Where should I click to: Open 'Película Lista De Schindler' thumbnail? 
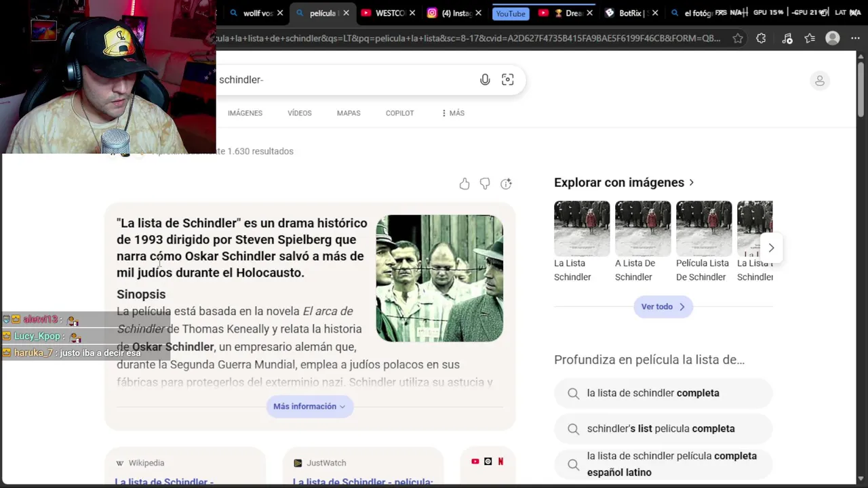[704, 228]
